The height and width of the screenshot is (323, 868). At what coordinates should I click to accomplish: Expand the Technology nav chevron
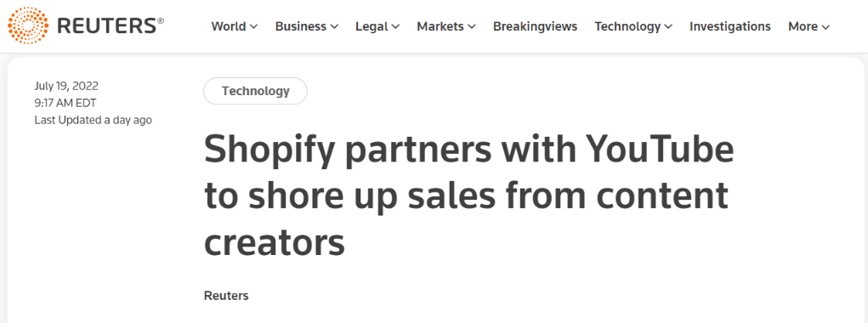[x=668, y=26]
